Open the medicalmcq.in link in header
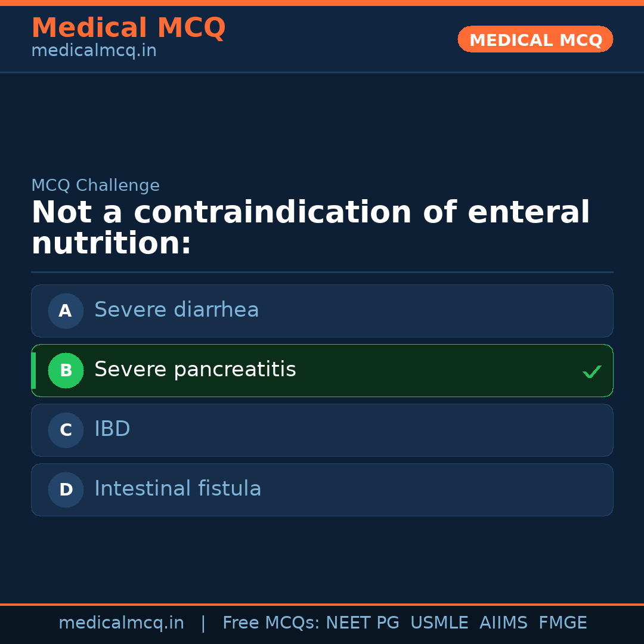This screenshot has height=644, width=644. [x=94, y=51]
